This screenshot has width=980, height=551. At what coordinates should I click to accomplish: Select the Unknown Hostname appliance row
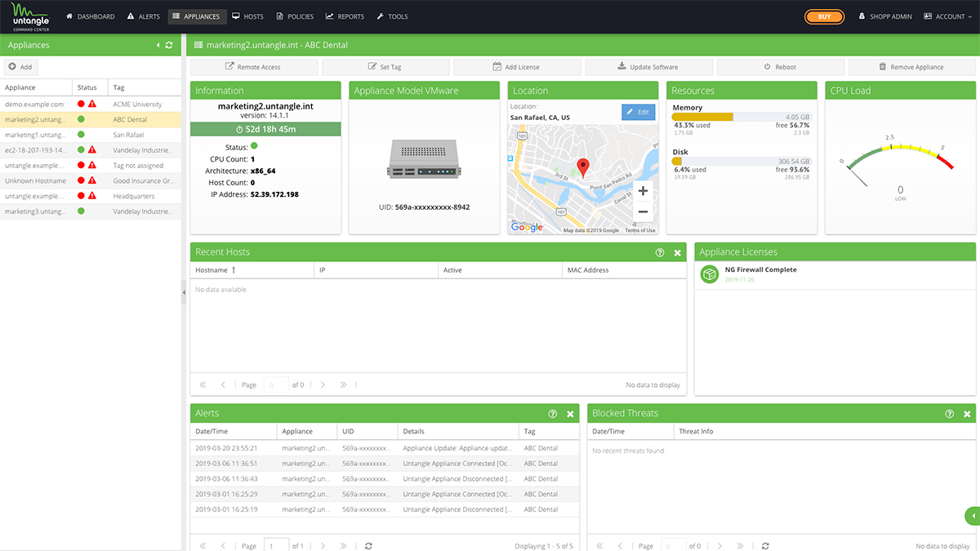click(x=91, y=181)
